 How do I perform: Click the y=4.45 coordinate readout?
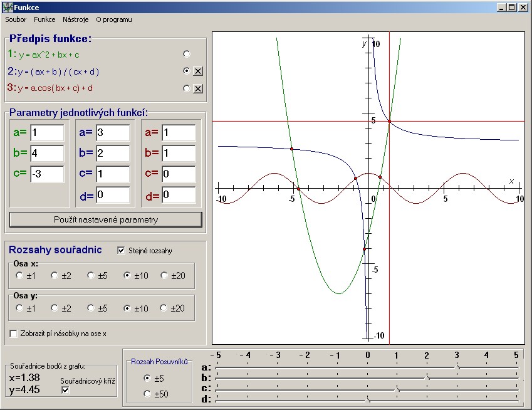[x=24, y=389]
